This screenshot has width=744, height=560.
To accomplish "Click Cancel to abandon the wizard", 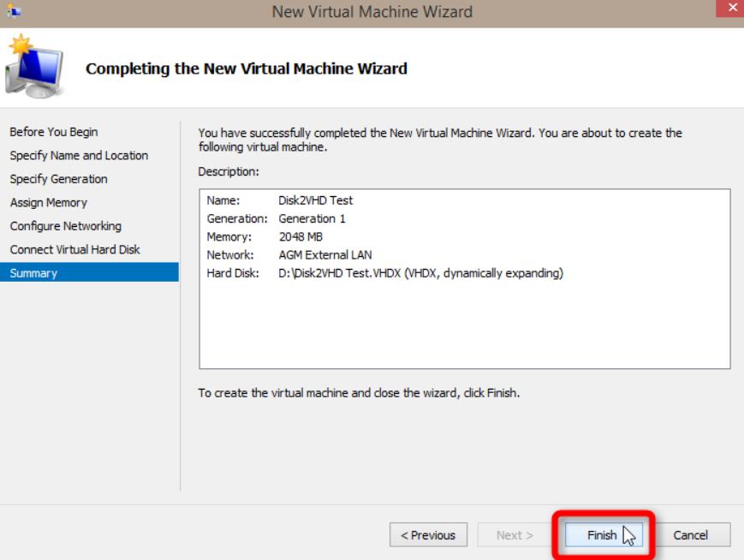I will pyautogui.click(x=690, y=534).
